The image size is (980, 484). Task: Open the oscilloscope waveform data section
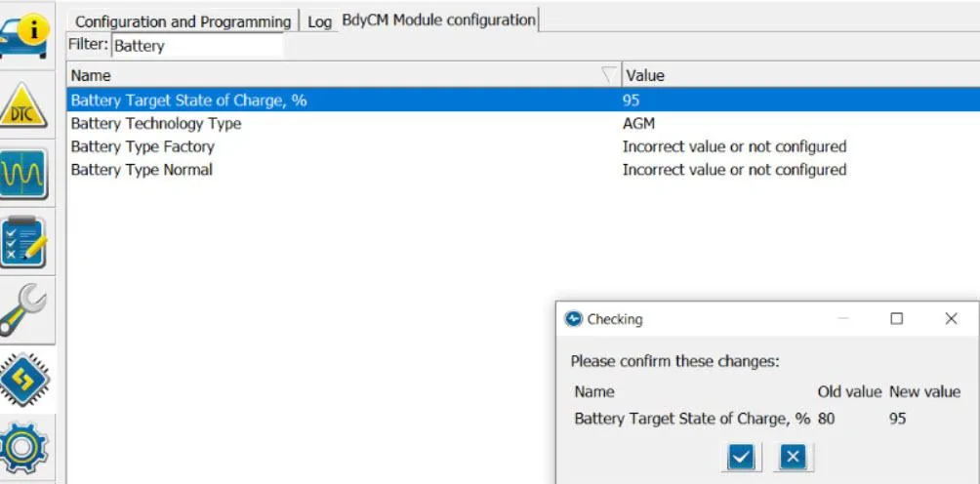point(23,173)
